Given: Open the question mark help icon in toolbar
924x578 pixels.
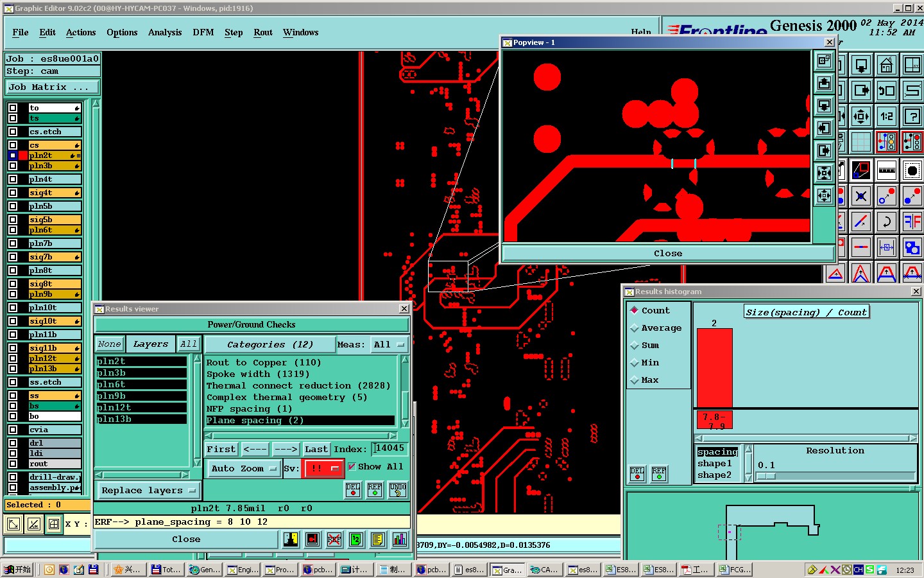Looking at the screenshot, I should click(912, 116).
